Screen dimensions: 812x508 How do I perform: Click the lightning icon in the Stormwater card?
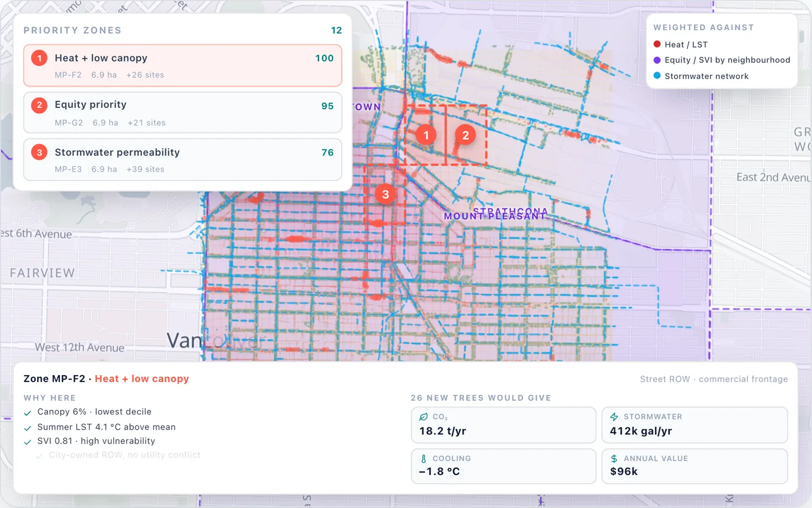coord(614,417)
